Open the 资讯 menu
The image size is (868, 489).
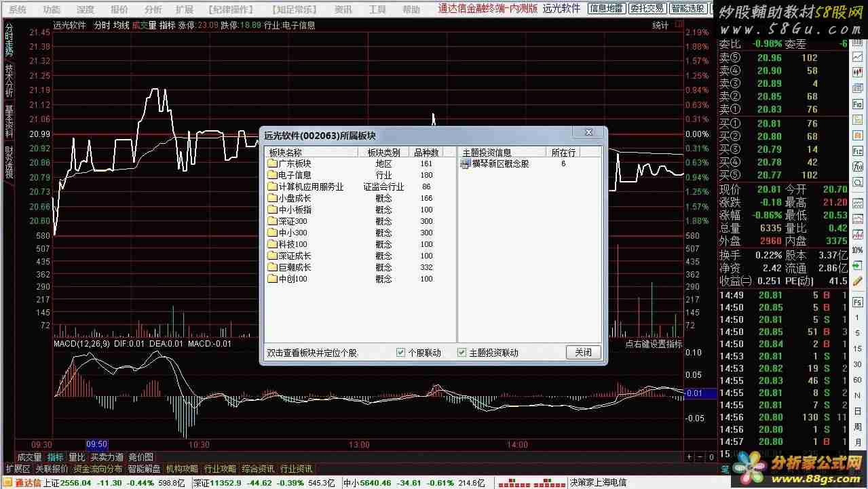pos(343,9)
